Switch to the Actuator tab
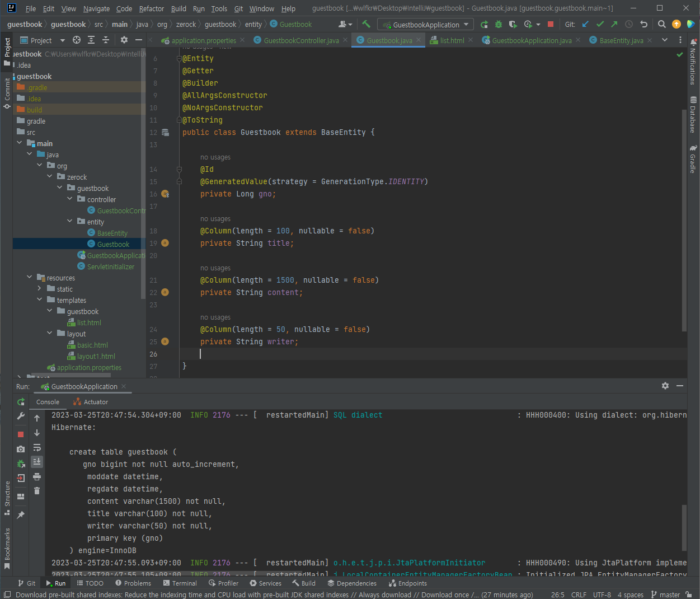 (x=91, y=402)
